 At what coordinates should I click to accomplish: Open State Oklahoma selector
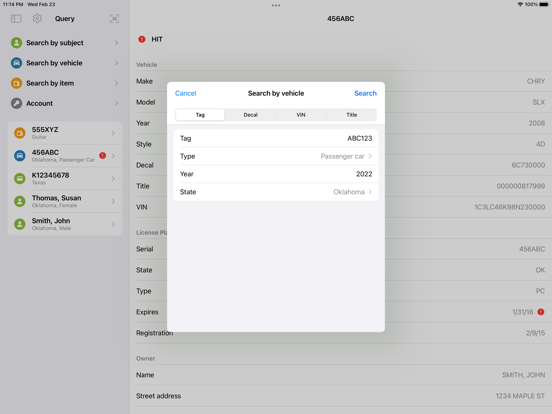pos(276,192)
